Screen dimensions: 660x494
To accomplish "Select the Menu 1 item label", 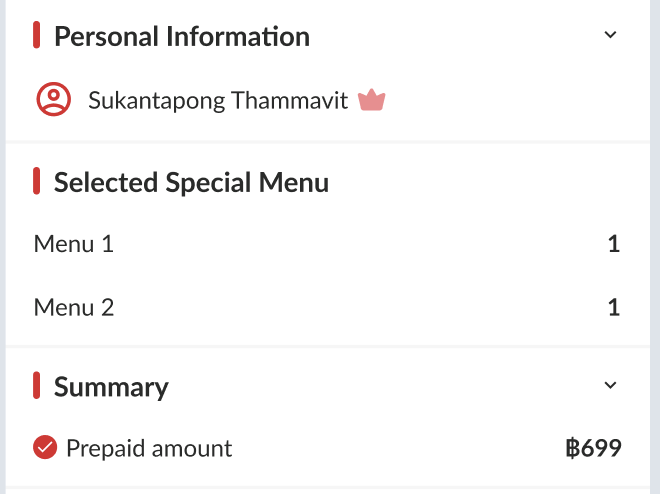I will point(74,244).
